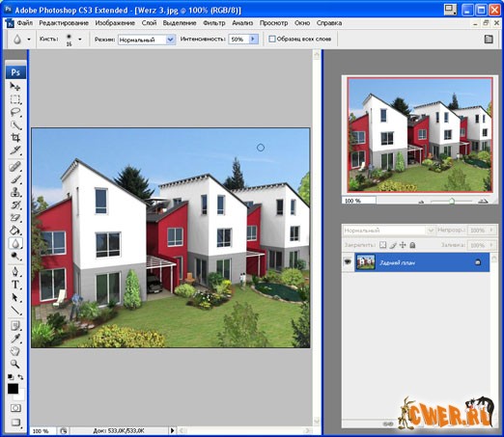Select the Path Selection tool
Screen dimensions: 504x437
(x=14, y=297)
